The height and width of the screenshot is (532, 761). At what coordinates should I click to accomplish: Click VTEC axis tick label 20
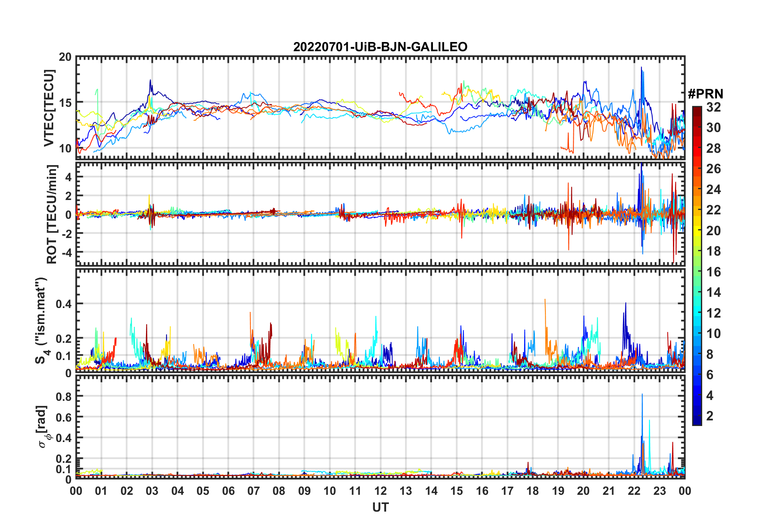pos(65,57)
